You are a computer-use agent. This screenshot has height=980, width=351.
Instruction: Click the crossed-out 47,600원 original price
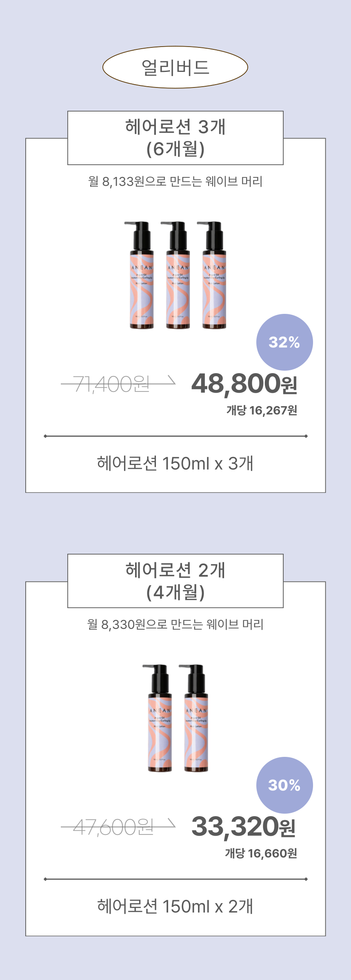[113, 827]
